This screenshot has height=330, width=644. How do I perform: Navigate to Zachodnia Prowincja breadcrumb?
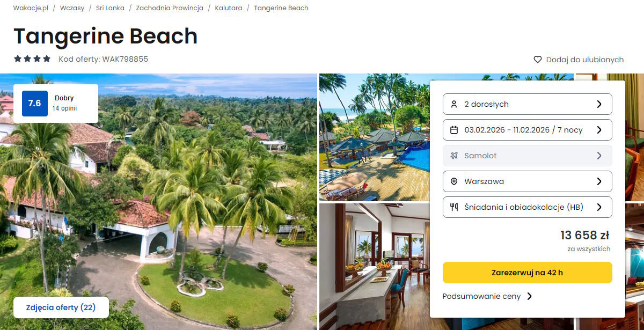pyautogui.click(x=170, y=8)
